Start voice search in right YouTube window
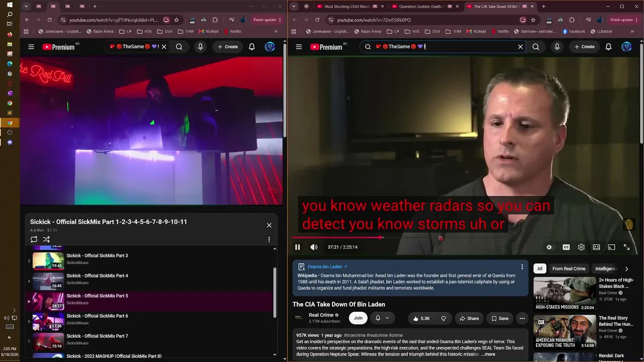Viewport: 644px width, 362px height. (557, 47)
